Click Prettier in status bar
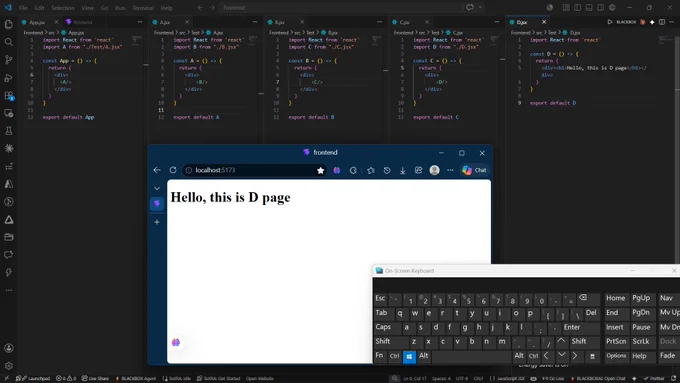 point(654,378)
